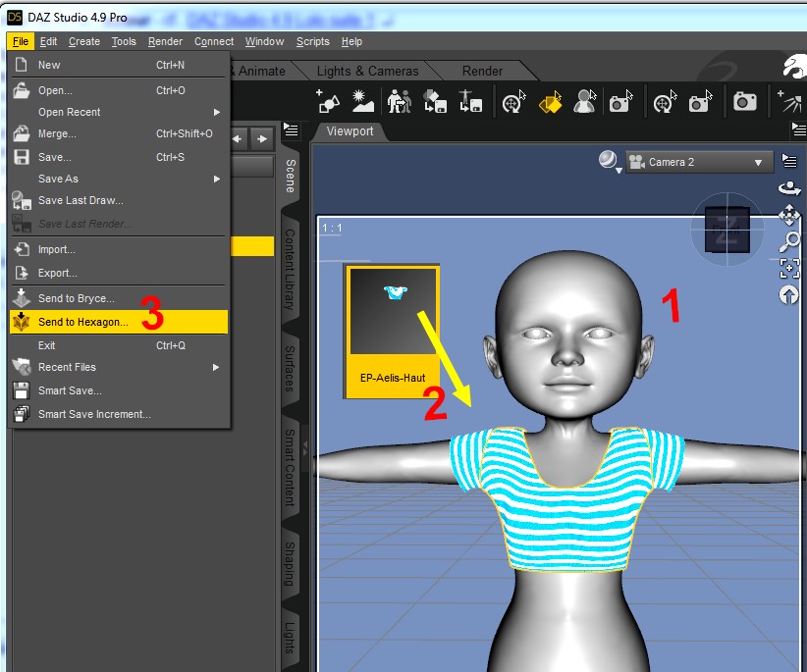
Task: Expand the Open Recent submenu
Action: click(x=119, y=112)
